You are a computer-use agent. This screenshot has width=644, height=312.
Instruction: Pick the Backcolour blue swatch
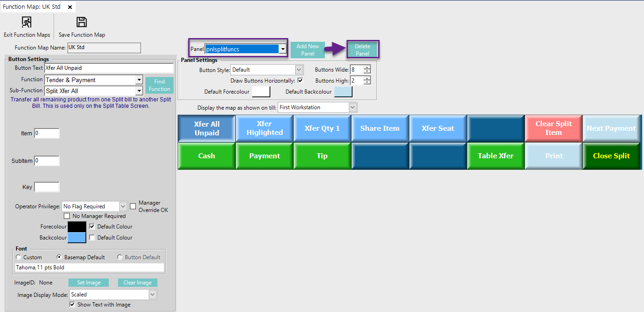77,238
